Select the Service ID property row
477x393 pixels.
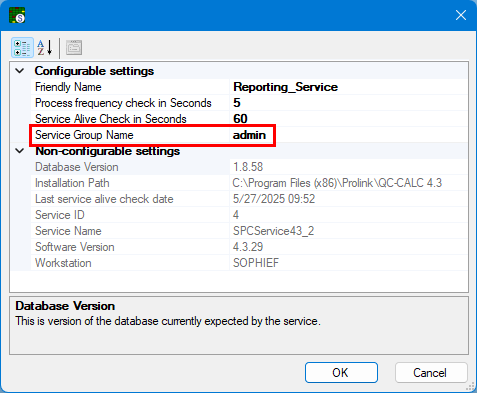[x=249, y=215]
